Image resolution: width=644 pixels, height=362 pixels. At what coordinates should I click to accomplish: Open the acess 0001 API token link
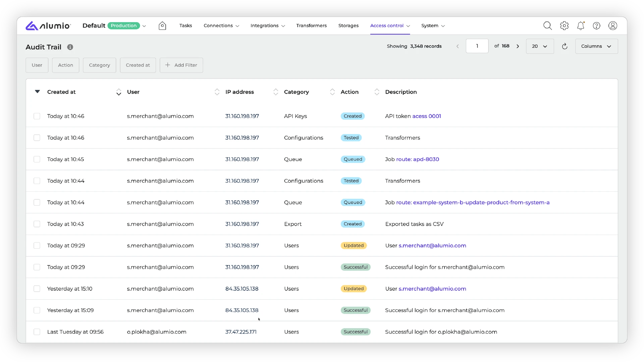(x=426, y=116)
